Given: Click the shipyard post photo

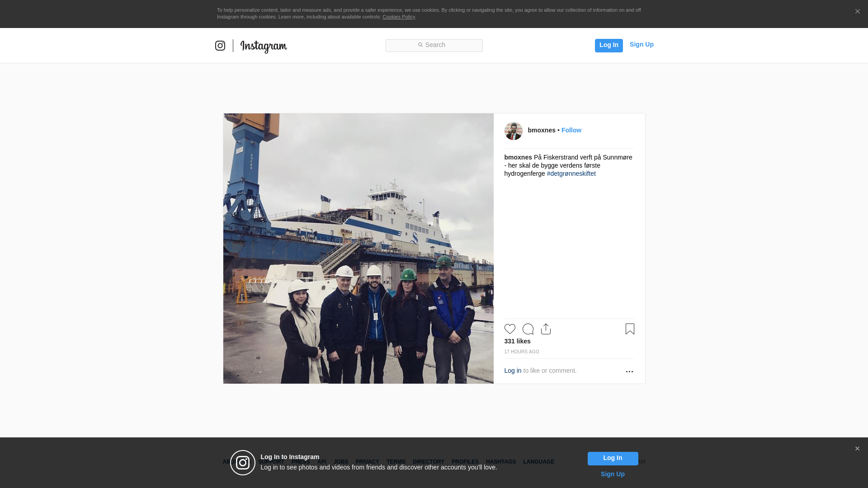Looking at the screenshot, I should [x=359, y=249].
